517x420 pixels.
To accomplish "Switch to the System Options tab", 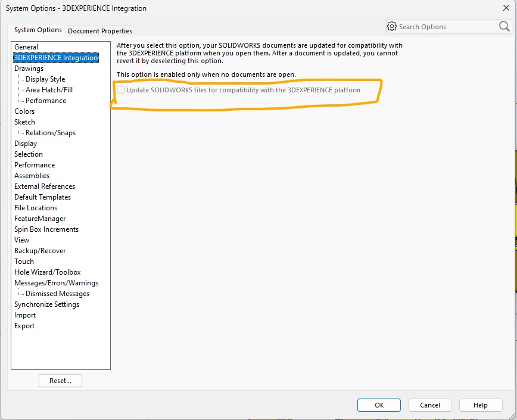I will (38, 30).
